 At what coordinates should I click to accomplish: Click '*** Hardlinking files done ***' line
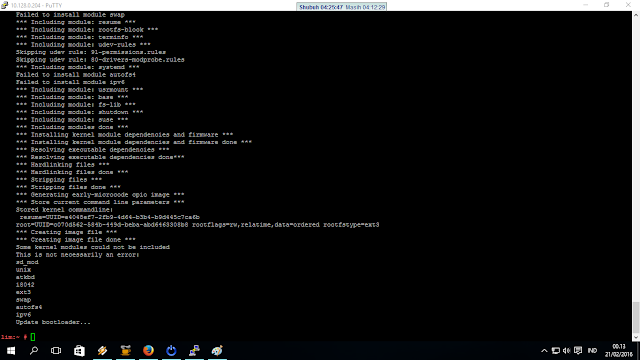click(72, 172)
